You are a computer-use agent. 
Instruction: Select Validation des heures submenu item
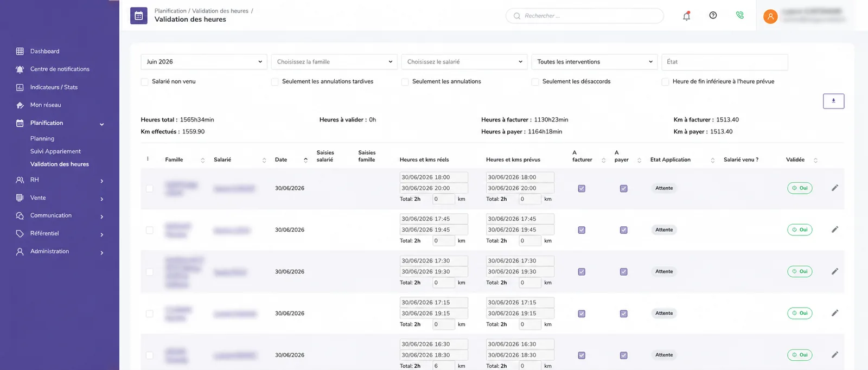click(60, 164)
